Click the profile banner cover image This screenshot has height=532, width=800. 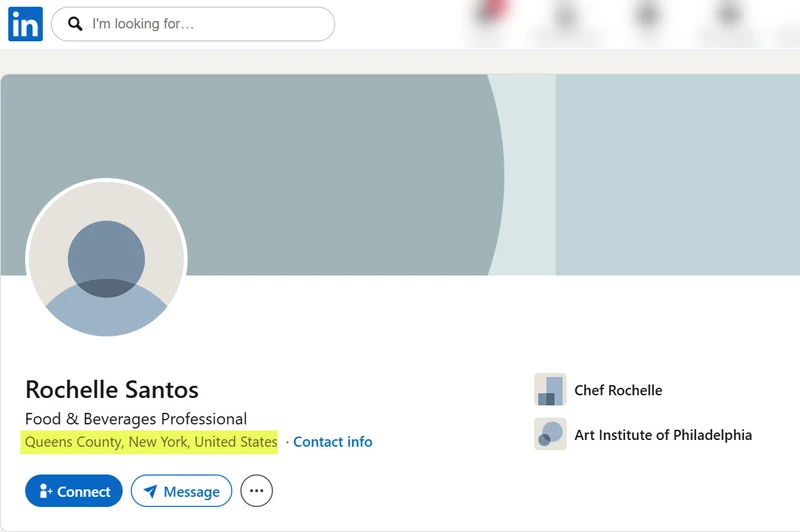tap(400, 175)
